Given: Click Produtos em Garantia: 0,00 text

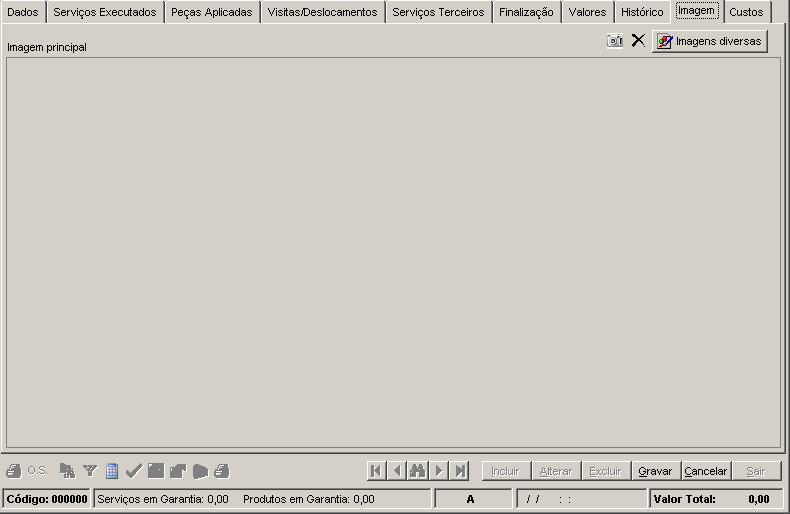Looking at the screenshot, I should tap(309, 499).
